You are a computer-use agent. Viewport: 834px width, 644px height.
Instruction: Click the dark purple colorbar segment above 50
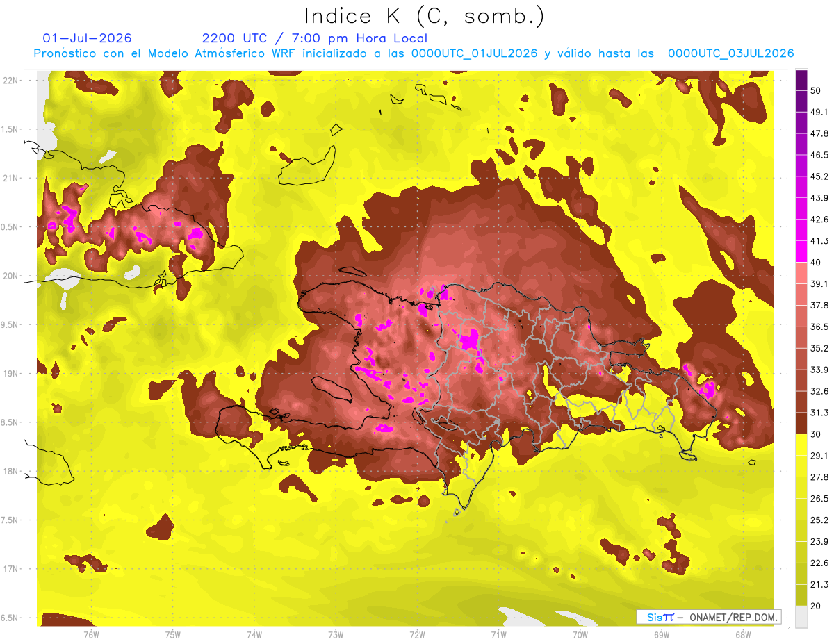tap(801, 81)
